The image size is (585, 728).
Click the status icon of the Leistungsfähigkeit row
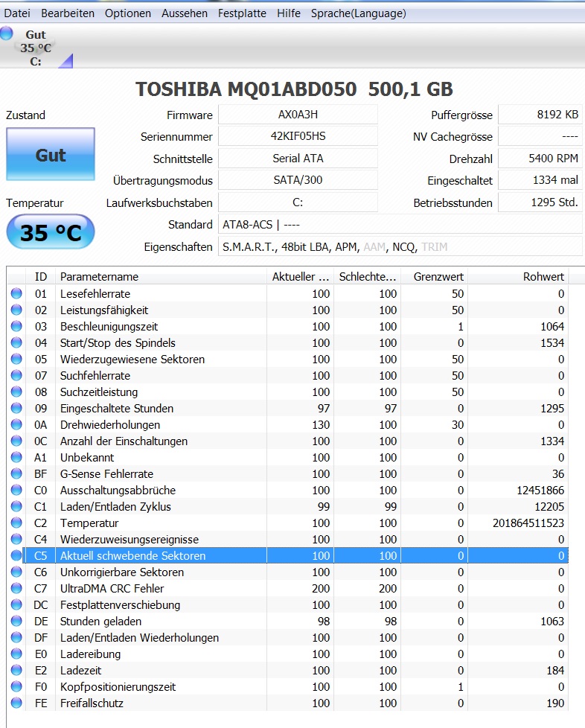[16, 310]
